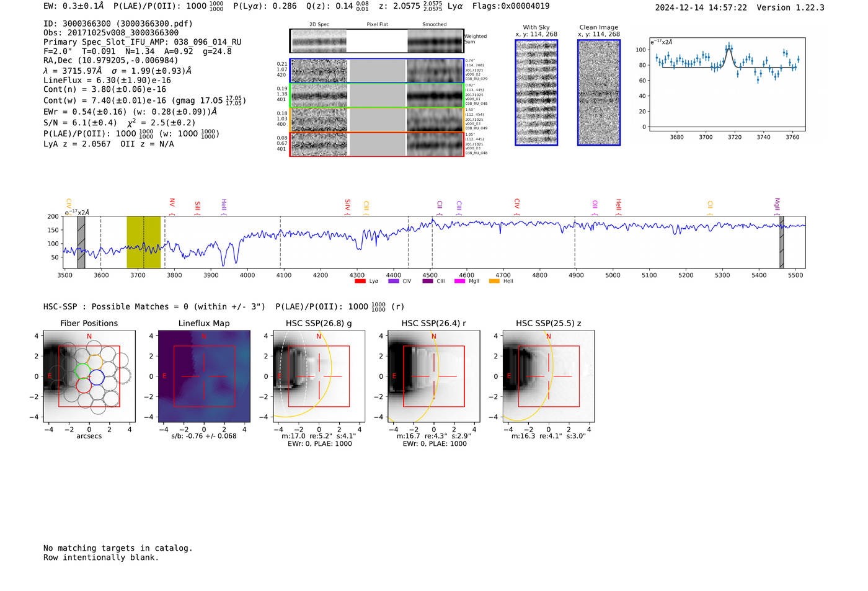Open the With Sky cutout image
The height and width of the screenshot is (591, 868).
[x=536, y=92]
